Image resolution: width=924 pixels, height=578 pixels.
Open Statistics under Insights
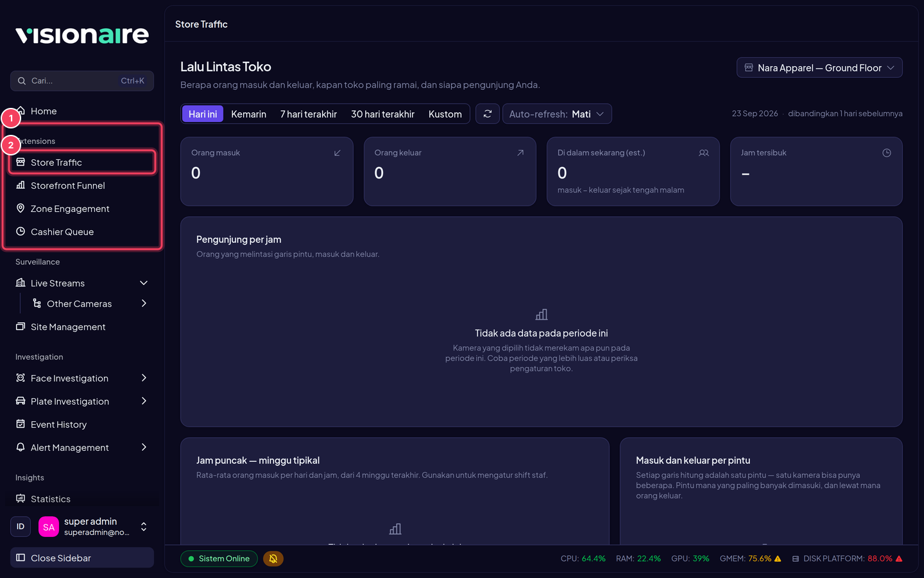tap(82, 498)
